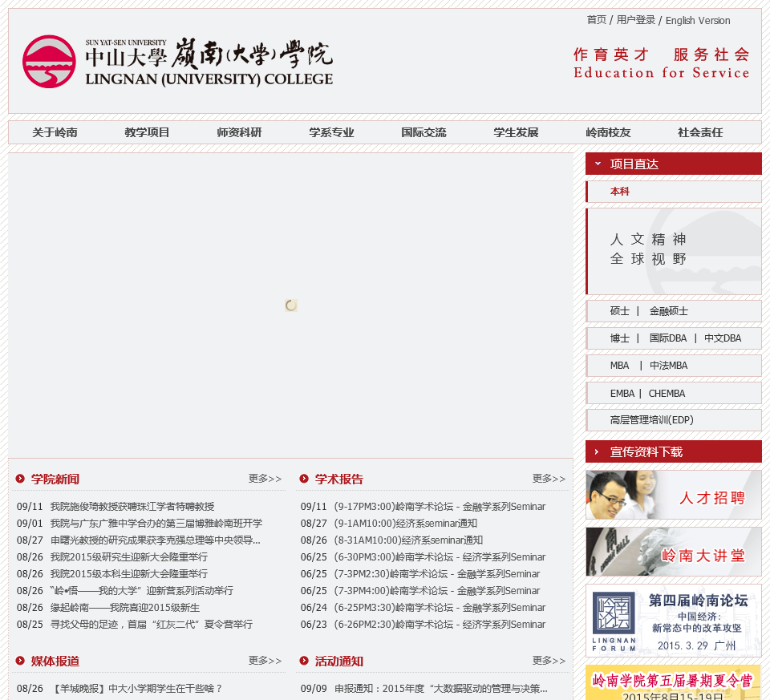Open (8-31AM10:00)经济系seminar通知
770x700 pixels.
pos(408,540)
